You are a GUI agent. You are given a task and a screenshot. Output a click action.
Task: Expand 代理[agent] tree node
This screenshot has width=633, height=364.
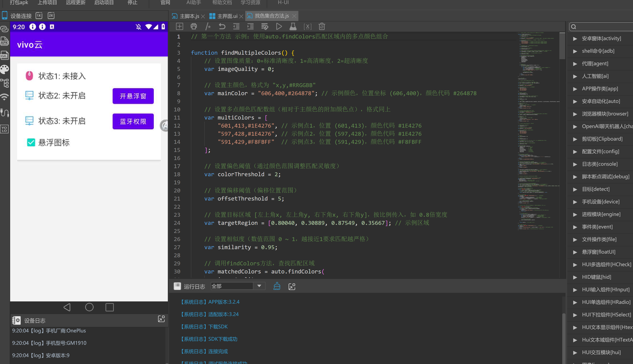(x=575, y=64)
